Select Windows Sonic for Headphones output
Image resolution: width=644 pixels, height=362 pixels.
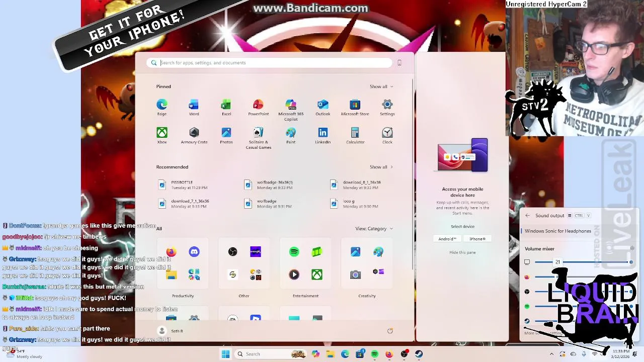click(557, 231)
